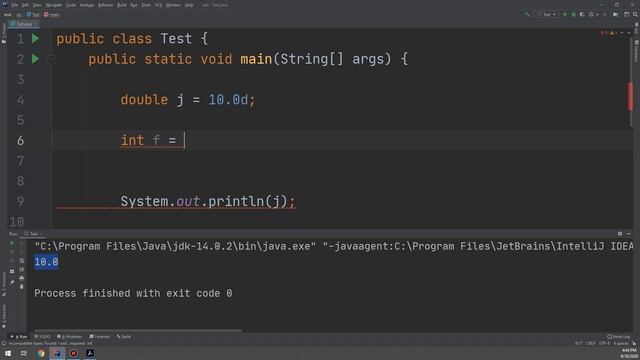The width and height of the screenshot is (640, 360).
Task: Open the Refactor menu
Action: [105, 5]
